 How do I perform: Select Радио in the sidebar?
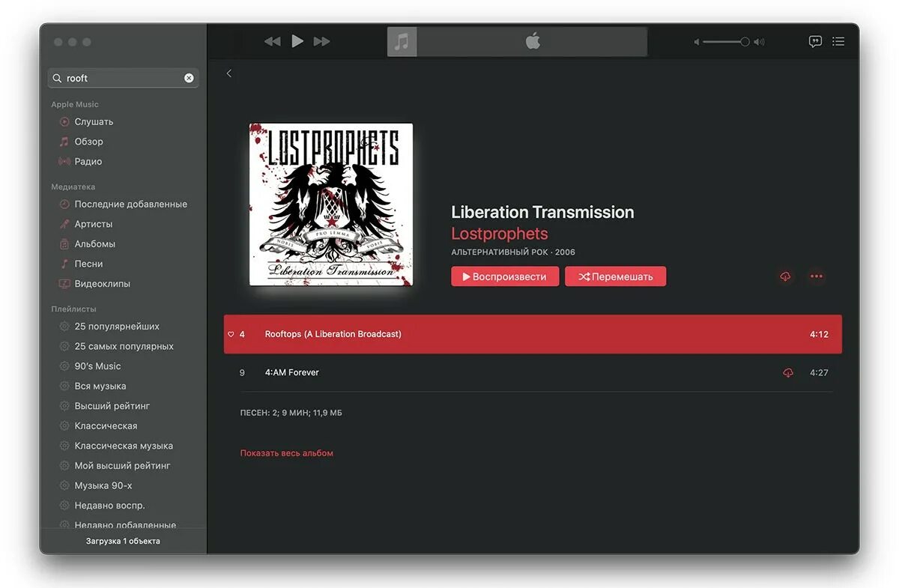click(88, 161)
